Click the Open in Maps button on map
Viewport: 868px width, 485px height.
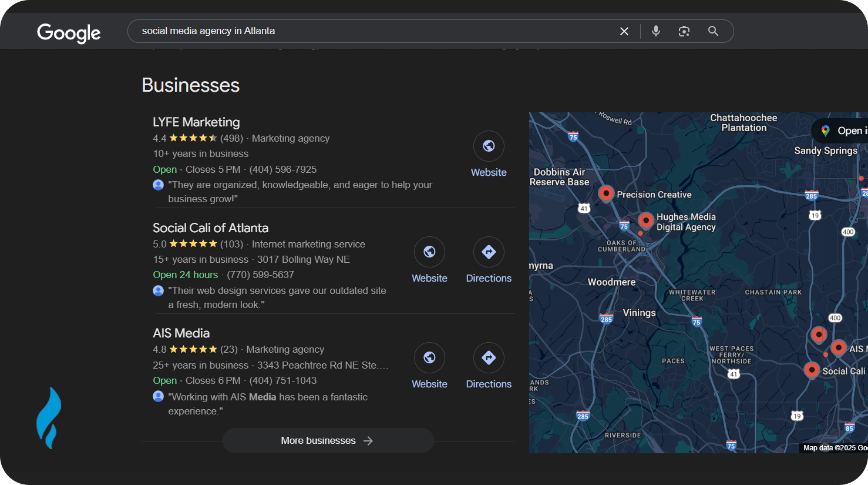[x=840, y=131]
